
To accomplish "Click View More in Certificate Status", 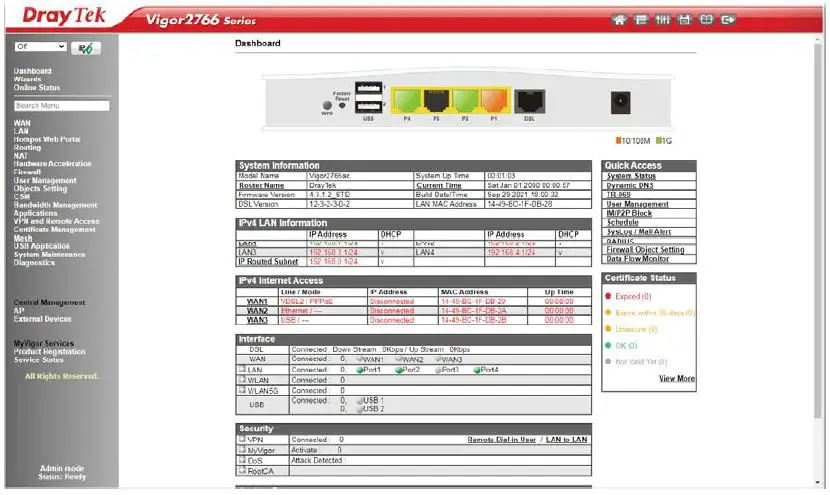I will [x=676, y=379].
